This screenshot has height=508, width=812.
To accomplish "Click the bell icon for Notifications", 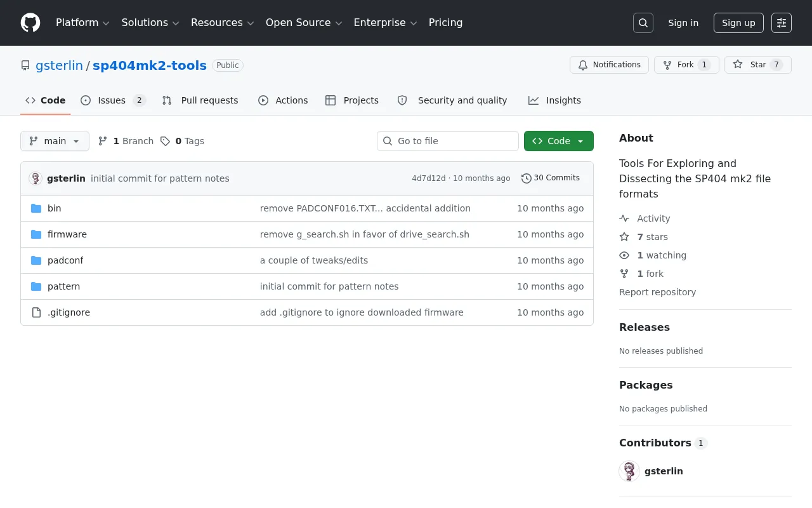I will pyautogui.click(x=583, y=65).
